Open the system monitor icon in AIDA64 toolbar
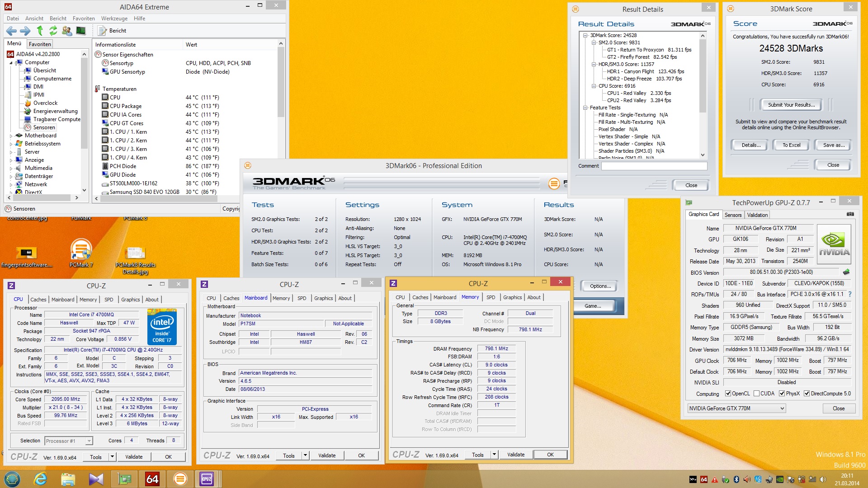This screenshot has width=868, height=488. 81,31
